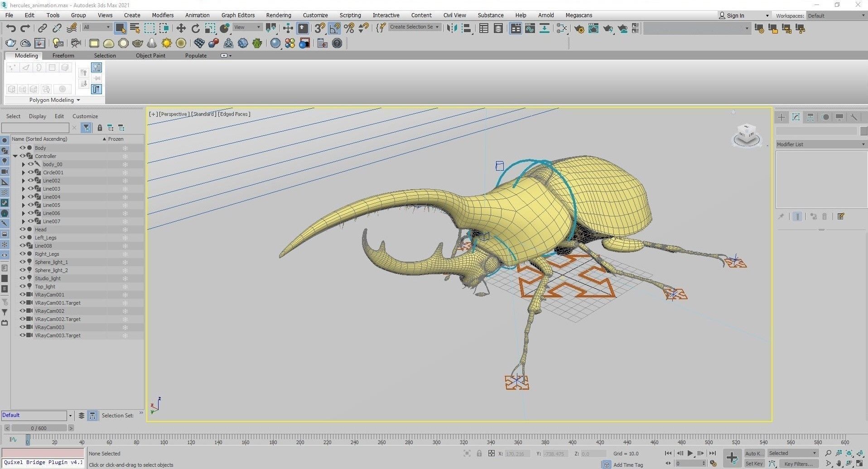
Task: Expand the Line002 tree node
Action: 24,181
